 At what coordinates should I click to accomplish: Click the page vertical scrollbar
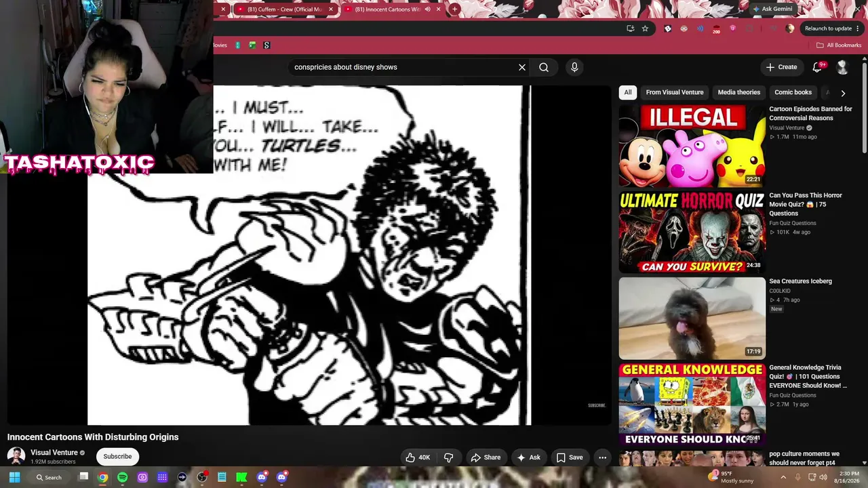(864, 108)
